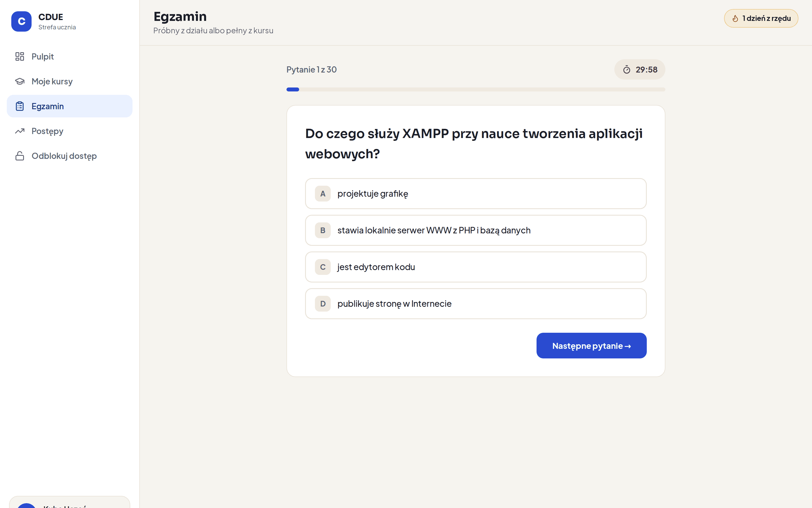Click the 1 dzień z rzędu badge

click(761, 18)
